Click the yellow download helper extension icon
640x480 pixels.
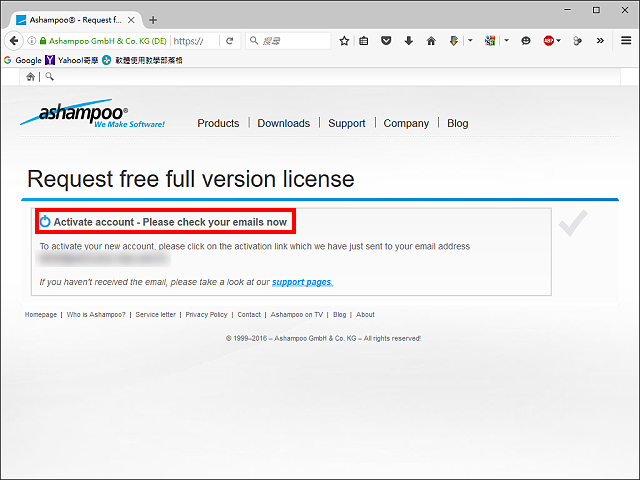pos(454,41)
